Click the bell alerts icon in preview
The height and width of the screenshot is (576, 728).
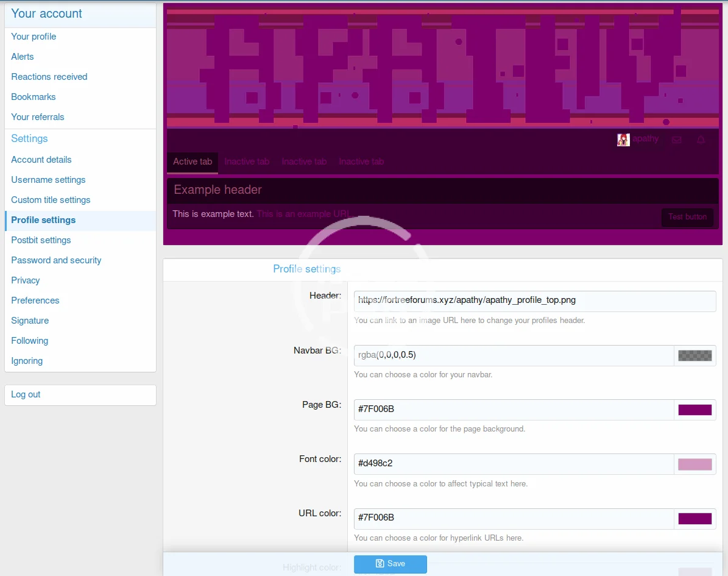pyautogui.click(x=701, y=140)
